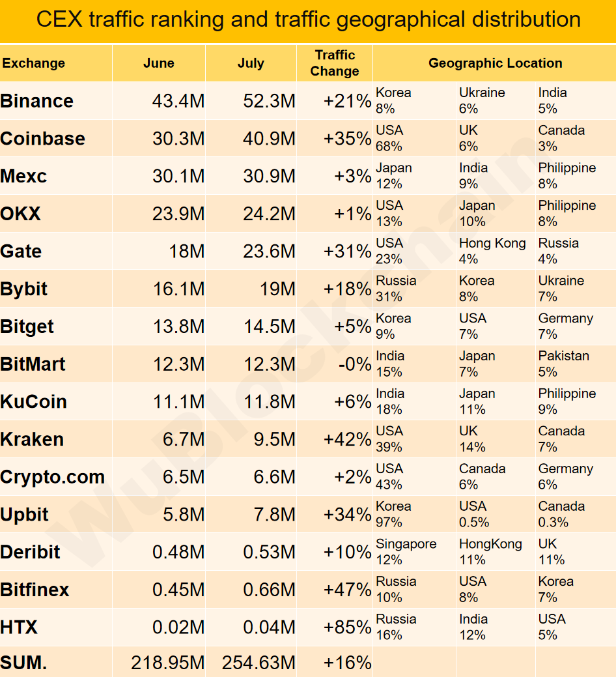
Task: Select BitMart's Pakistan 5% cell
Action: click(563, 364)
